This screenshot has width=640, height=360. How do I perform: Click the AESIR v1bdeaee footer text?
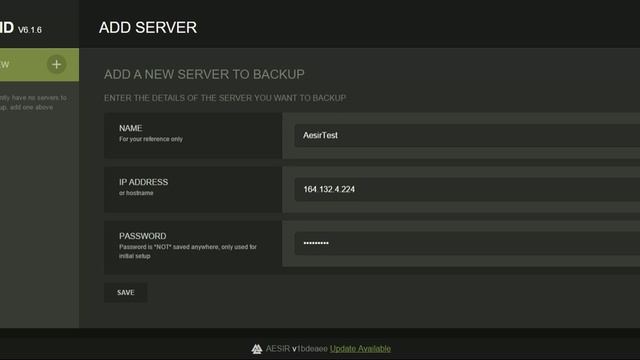click(x=297, y=349)
